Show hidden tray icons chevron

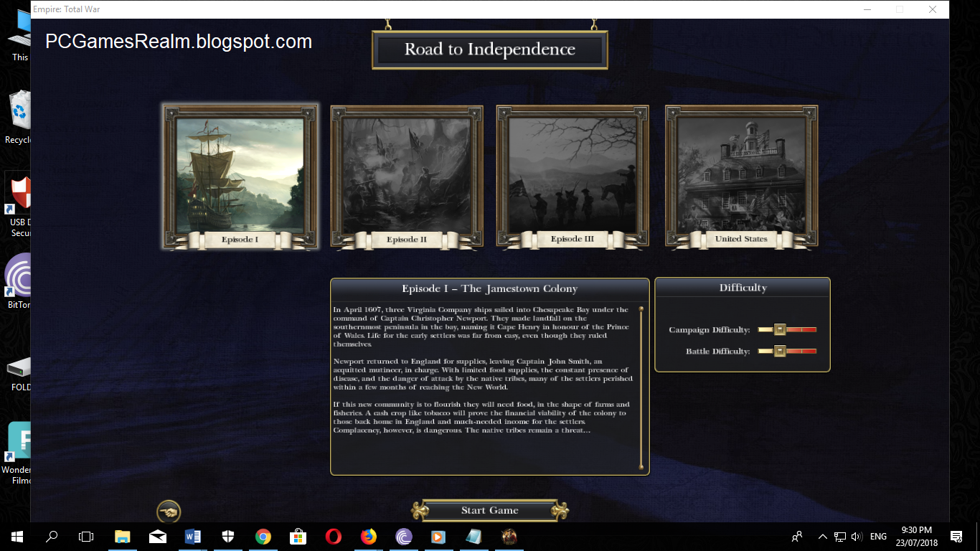tap(821, 537)
